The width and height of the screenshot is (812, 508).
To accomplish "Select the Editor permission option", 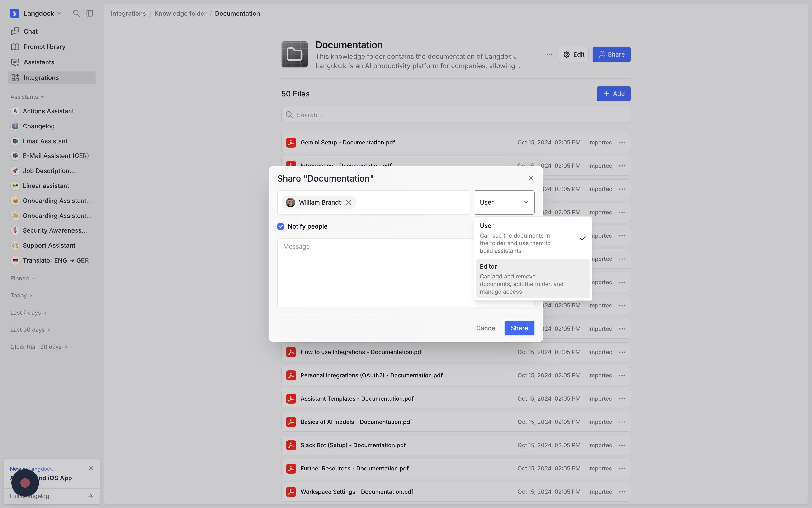I will 532,279.
